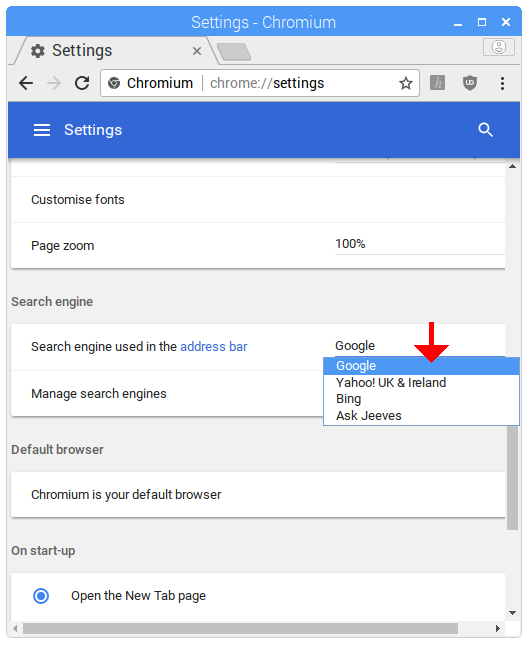
Task: Go back with the back arrow
Action: coord(26,84)
